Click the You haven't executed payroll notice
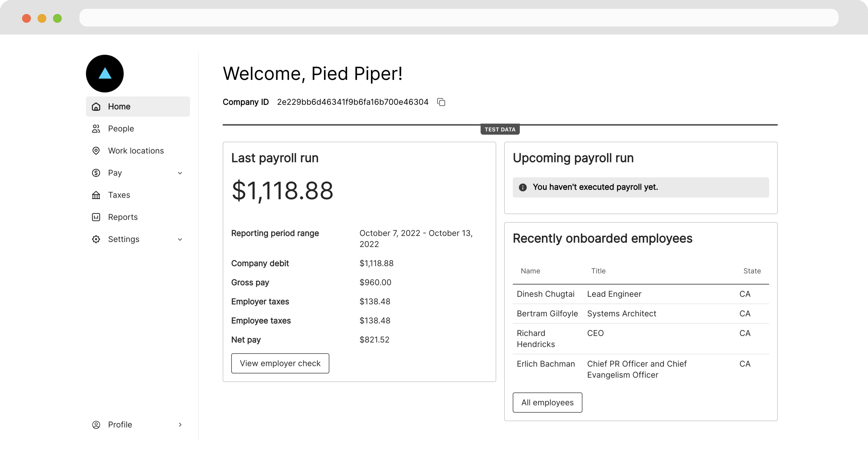 (x=641, y=187)
